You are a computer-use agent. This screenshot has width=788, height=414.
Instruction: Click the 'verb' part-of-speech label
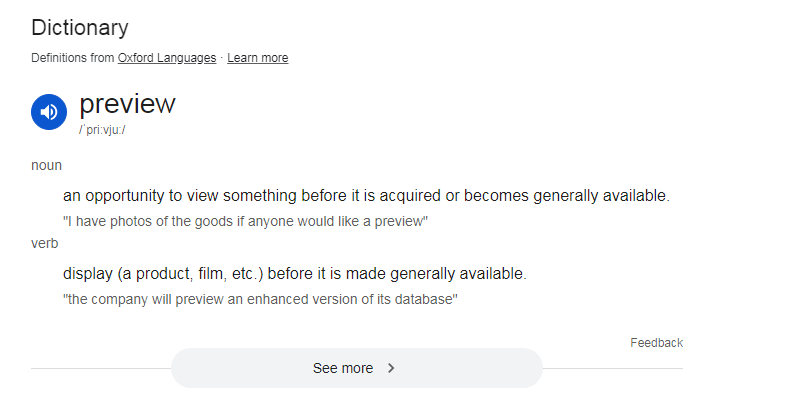(45, 243)
